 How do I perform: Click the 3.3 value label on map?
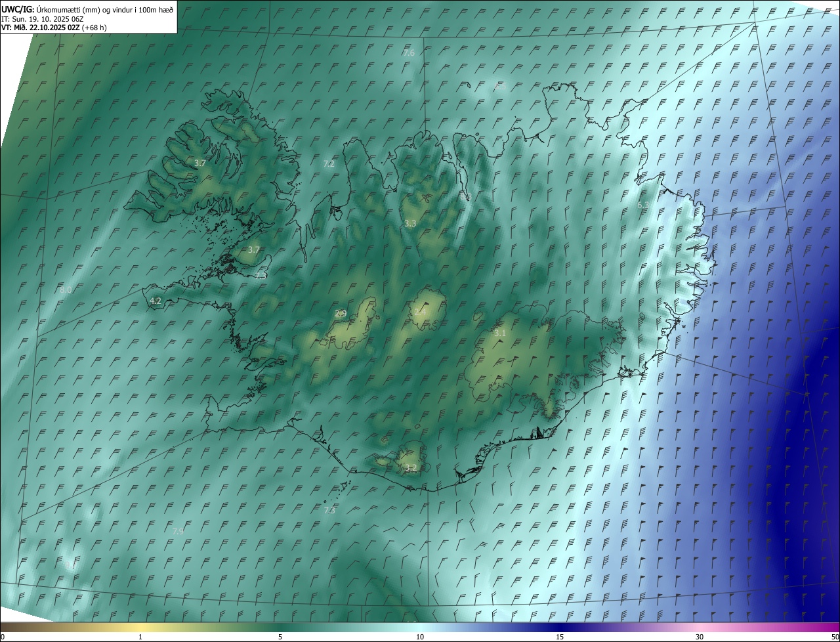(x=410, y=223)
